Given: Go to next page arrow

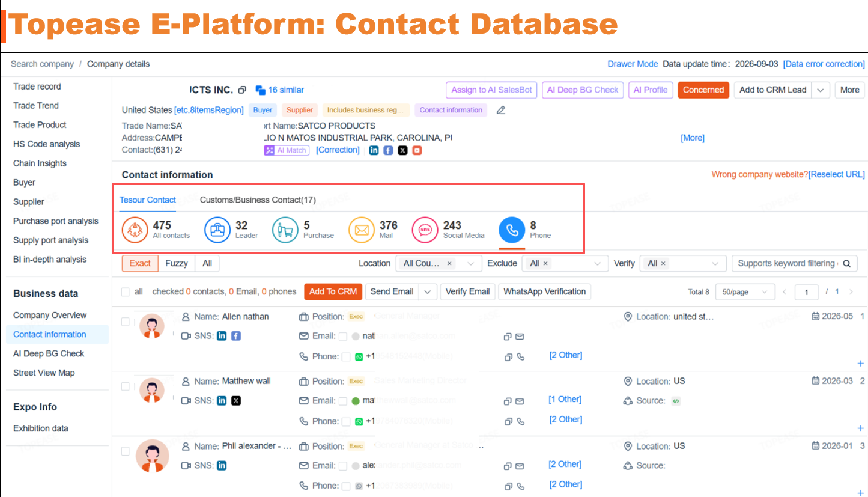Looking at the screenshot, I should [851, 292].
